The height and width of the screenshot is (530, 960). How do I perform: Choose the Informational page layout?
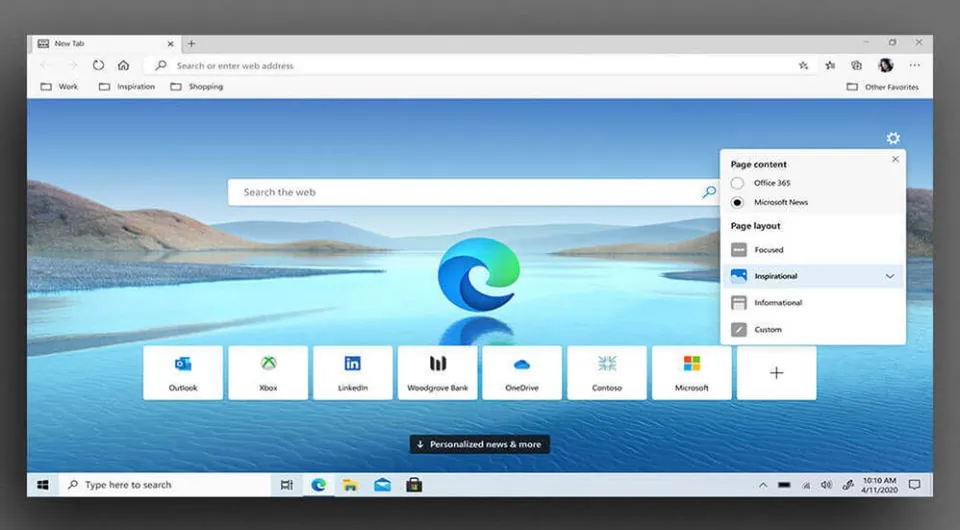point(813,303)
